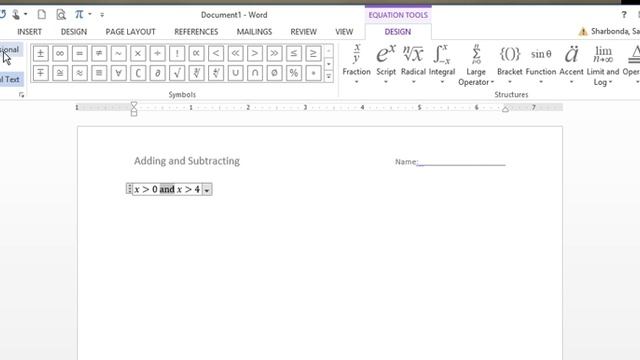
Task: Open the Integral structure menu
Action: [442, 64]
